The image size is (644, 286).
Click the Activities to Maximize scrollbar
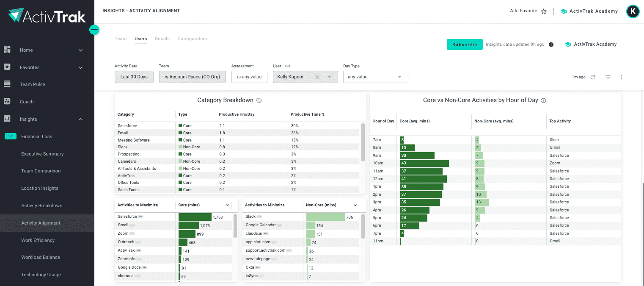pos(235,226)
